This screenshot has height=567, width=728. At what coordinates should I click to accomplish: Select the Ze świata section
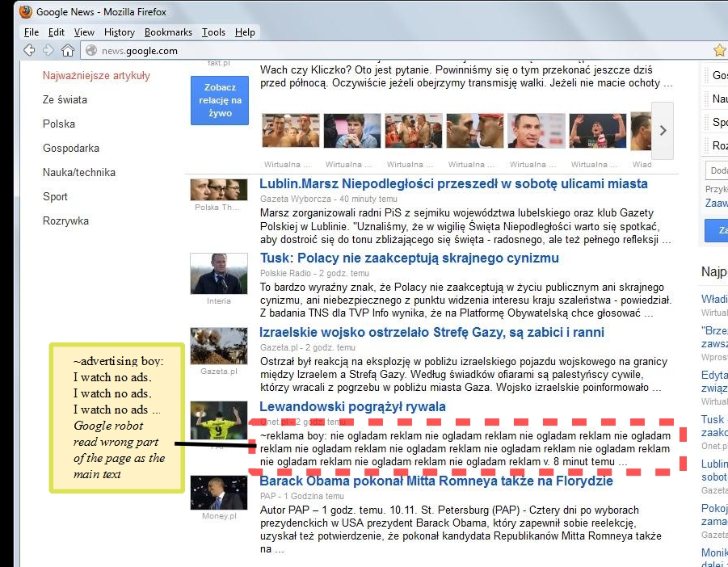pos(65,100)
